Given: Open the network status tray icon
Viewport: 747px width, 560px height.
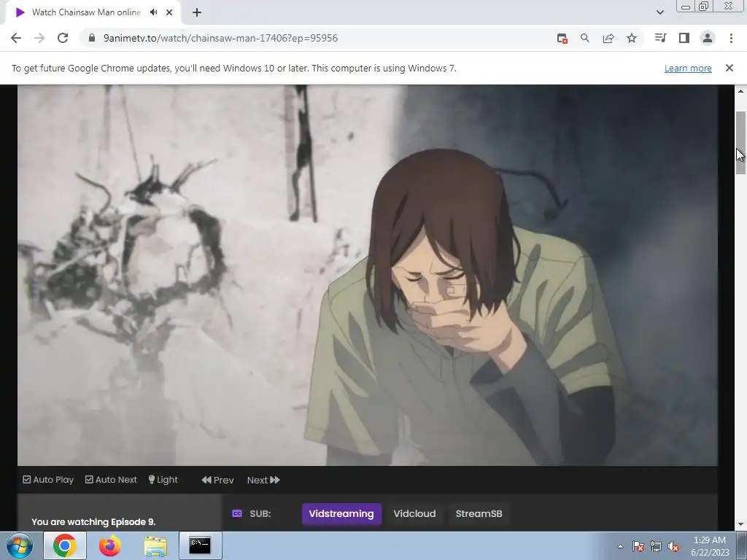Looking at the screenshot, I should pyautogui.click(x=656, y=546).
